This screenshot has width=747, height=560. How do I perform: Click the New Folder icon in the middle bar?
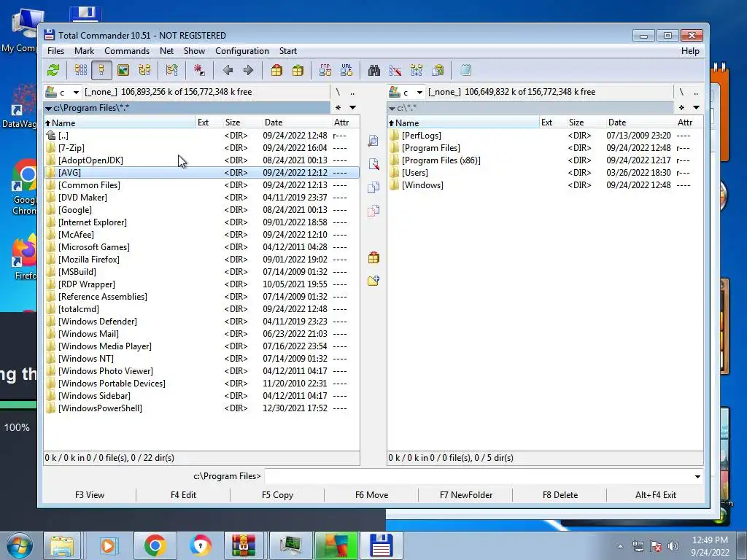pyautogui.click(x=373, y=281)
